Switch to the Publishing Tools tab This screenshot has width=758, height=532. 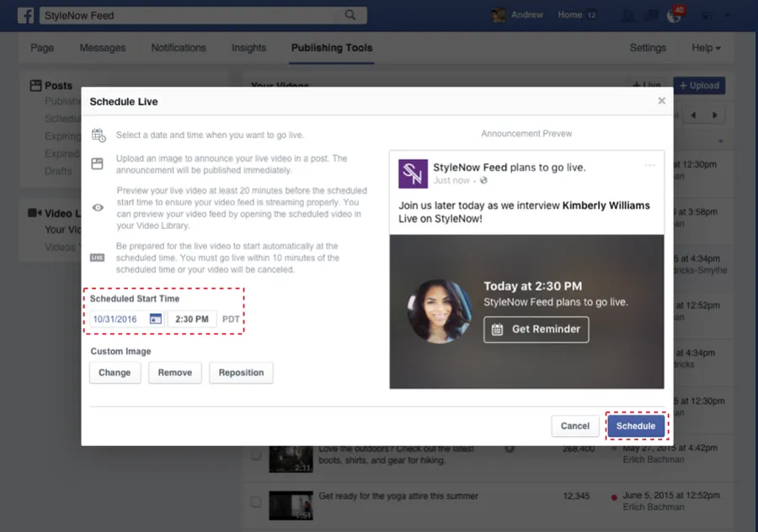click(331, 48)
